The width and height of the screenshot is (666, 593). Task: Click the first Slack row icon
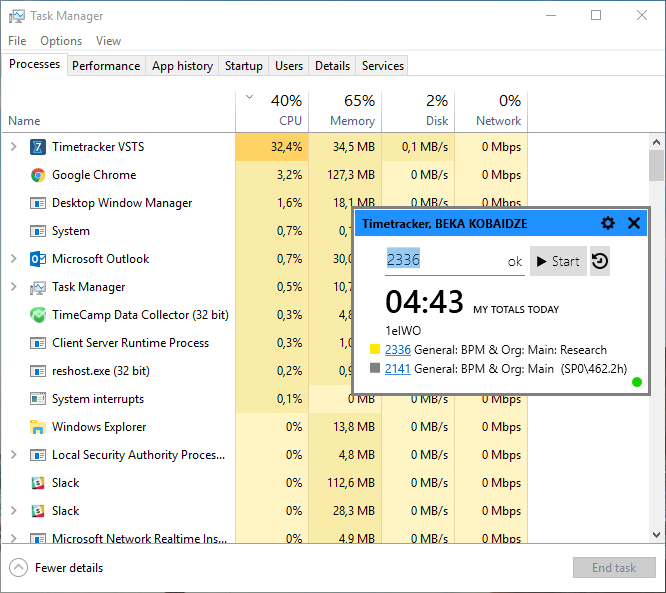[x=38, y=483]
